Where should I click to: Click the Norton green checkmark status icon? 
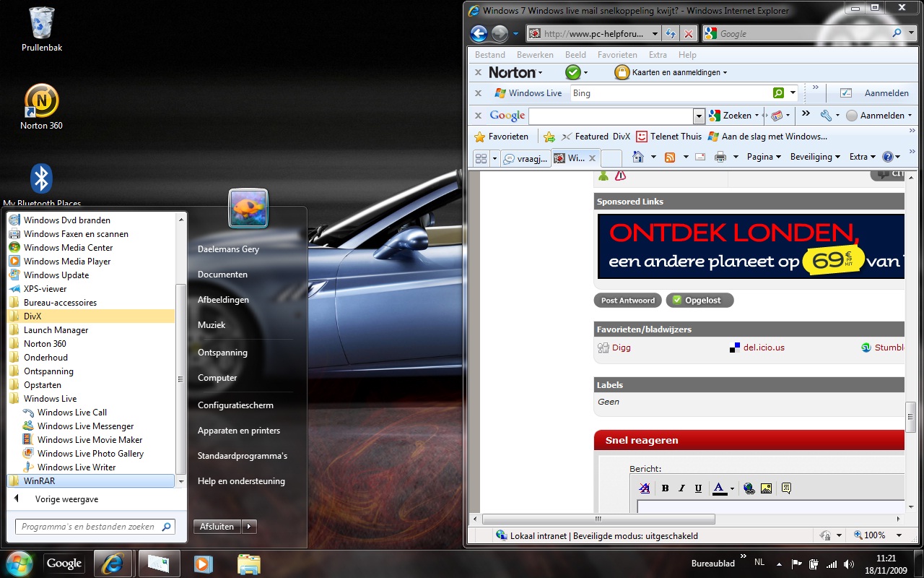pyautogui.click(x=573, y=72)
